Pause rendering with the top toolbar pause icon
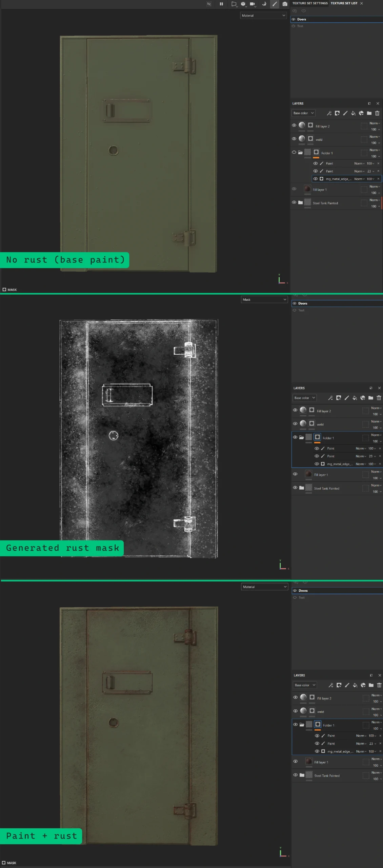383x868 pixels. click(x=221, y=4)
